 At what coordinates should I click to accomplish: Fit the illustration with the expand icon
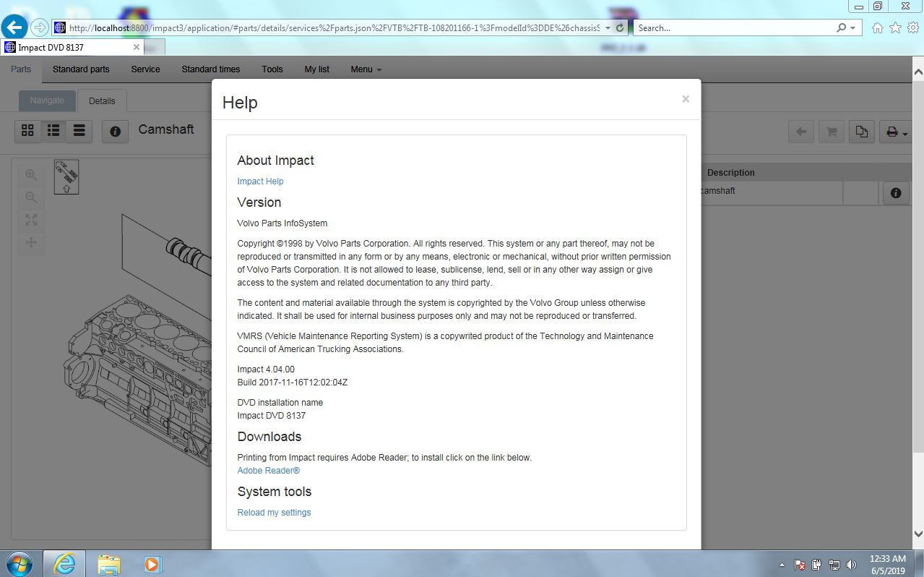(x=31, y=220)
